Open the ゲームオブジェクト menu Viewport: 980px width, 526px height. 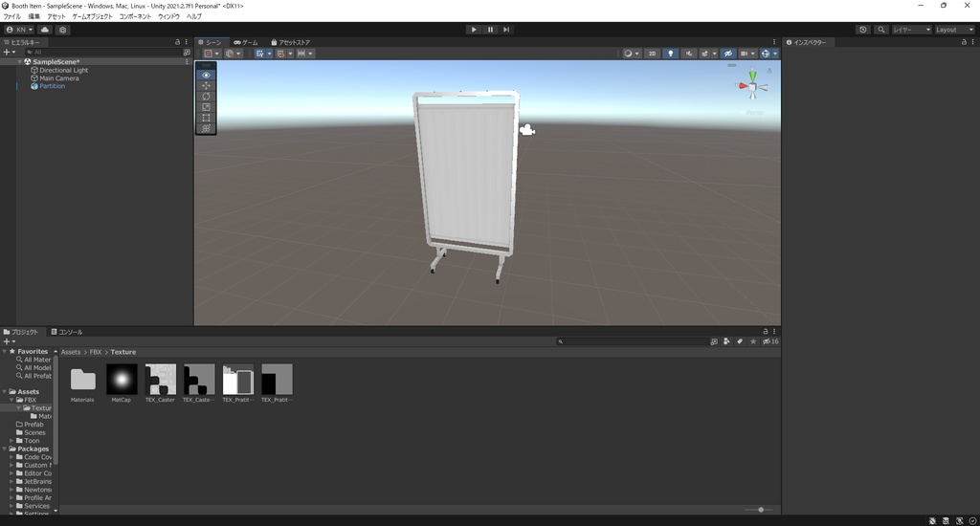tap(92, 17)
